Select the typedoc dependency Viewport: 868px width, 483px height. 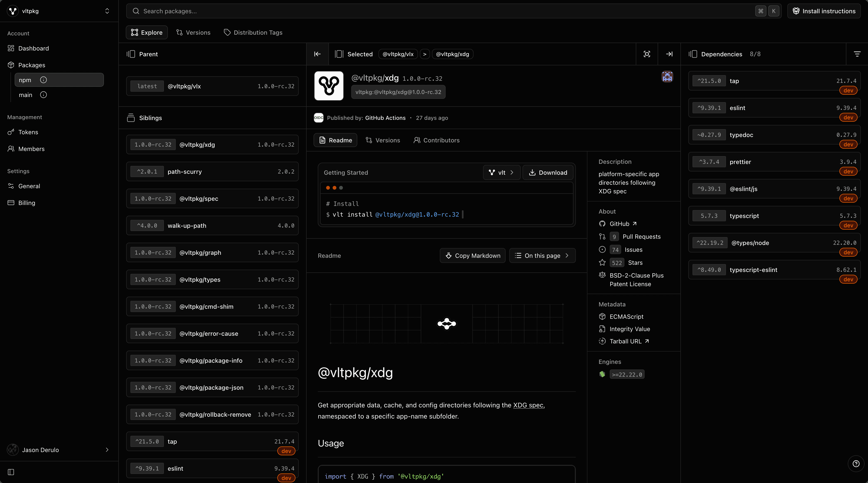(774, 135)
